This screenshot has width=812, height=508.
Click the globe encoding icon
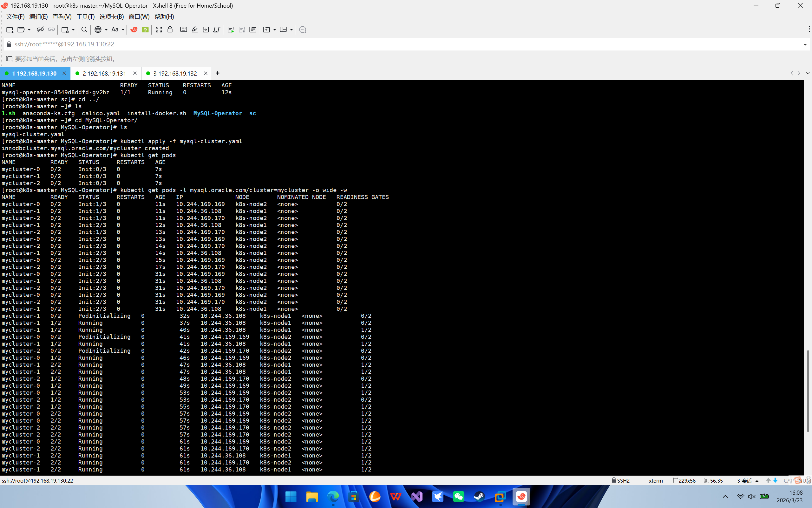[x=98, y=30]
